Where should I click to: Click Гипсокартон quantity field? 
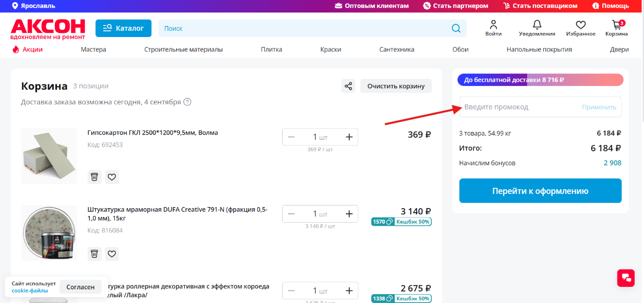point(320,137)
